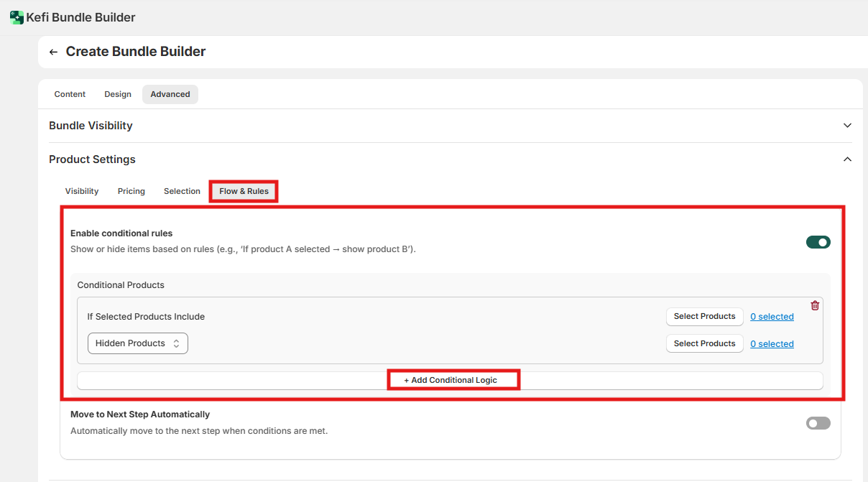The width and height of the screenshot is (868, 482).
Task: Open the Advanced tab
Action: coord(170,94)
